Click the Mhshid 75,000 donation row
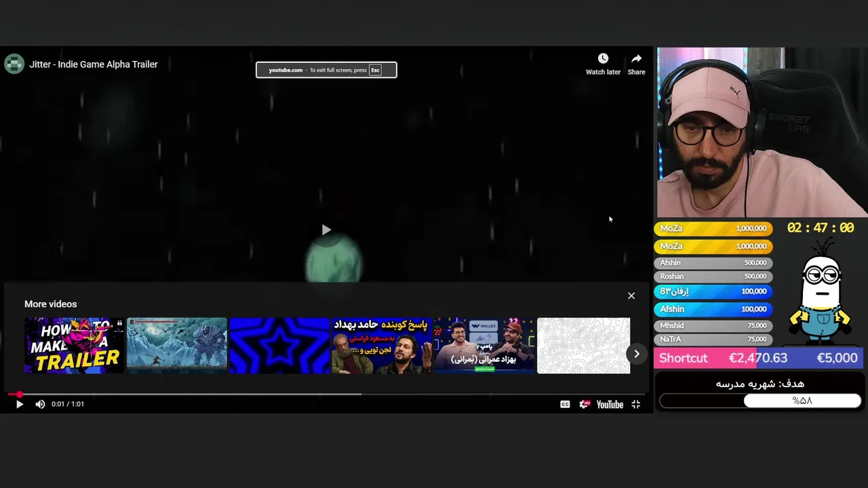This screenshot has height=488, width=868. click(x=713, y=326)
